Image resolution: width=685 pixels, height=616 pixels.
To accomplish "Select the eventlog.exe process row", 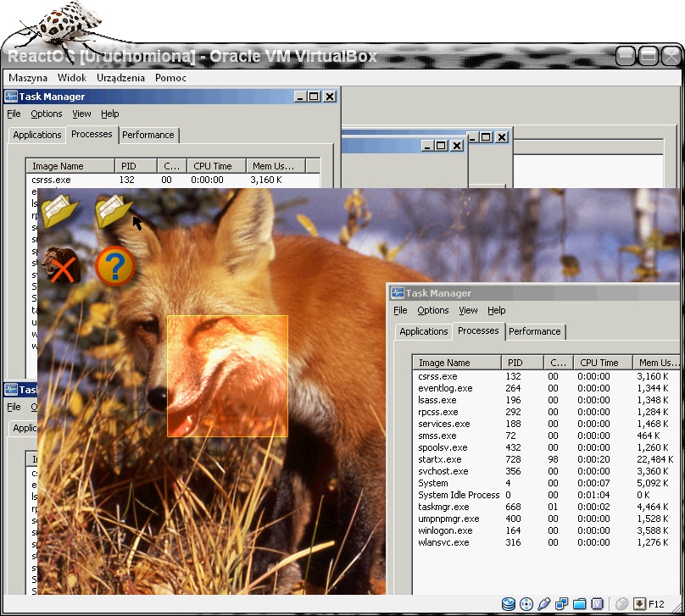I will [546, 388].
